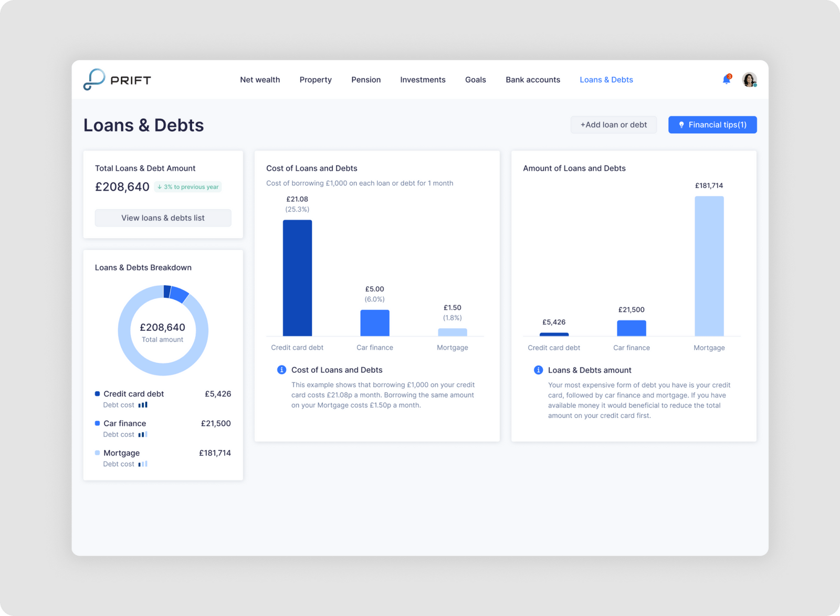Viewport: 840px width, 616px height.
Task: Click the green 3% to previous year badge
Action: pyautogui.click(x=187, y=186)
